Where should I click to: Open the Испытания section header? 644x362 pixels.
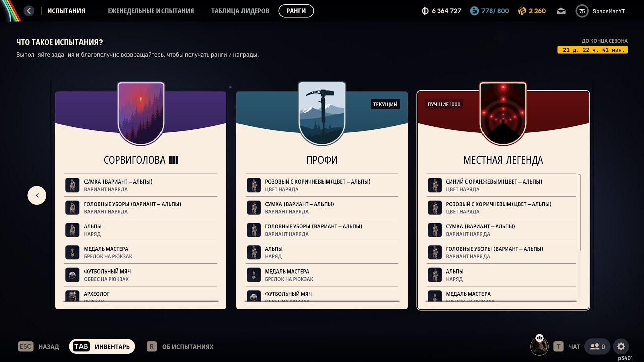[x=66, y=11]
